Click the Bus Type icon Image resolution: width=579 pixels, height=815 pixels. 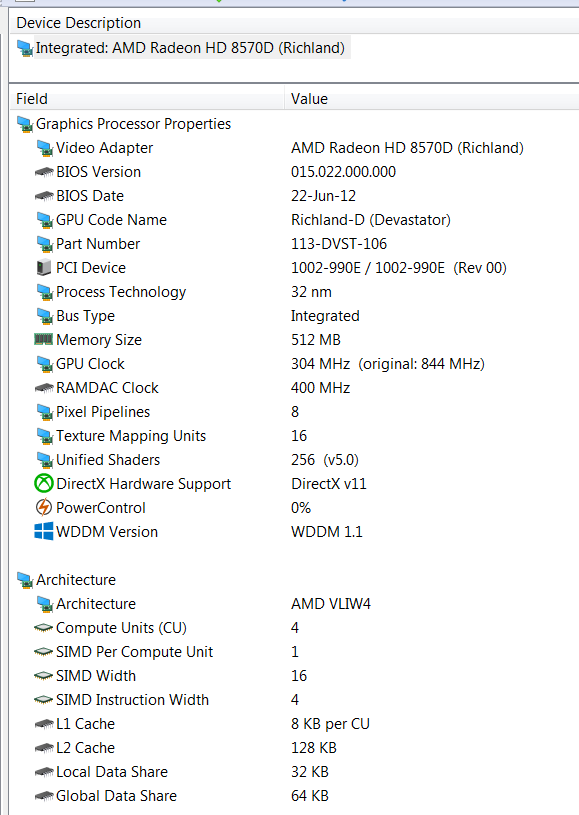point(45,316)
